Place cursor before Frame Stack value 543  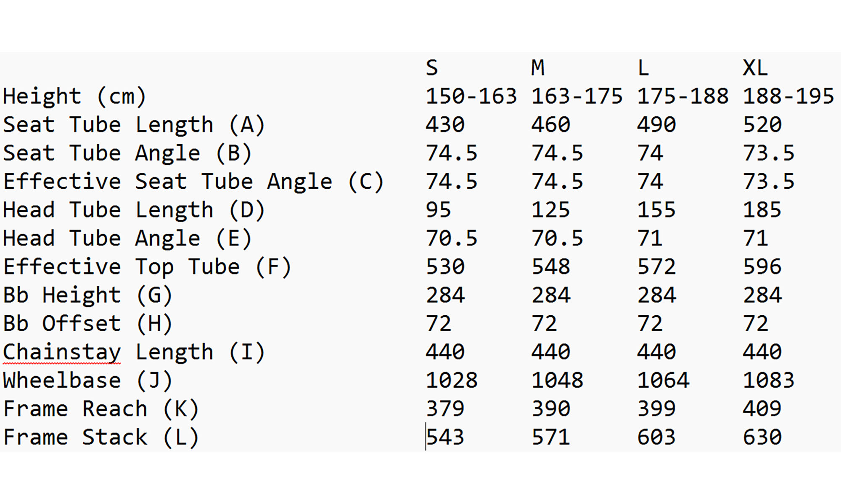click(x=426, y=437)
